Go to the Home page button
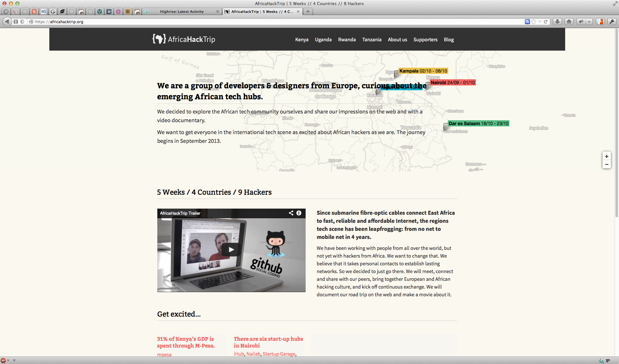619x364 pixels. pyautogui.click(x=569, y=22)
